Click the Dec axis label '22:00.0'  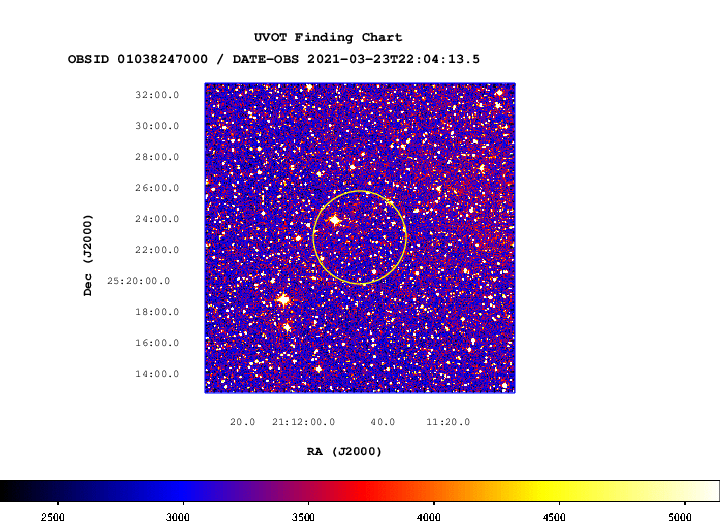[157, 250]
